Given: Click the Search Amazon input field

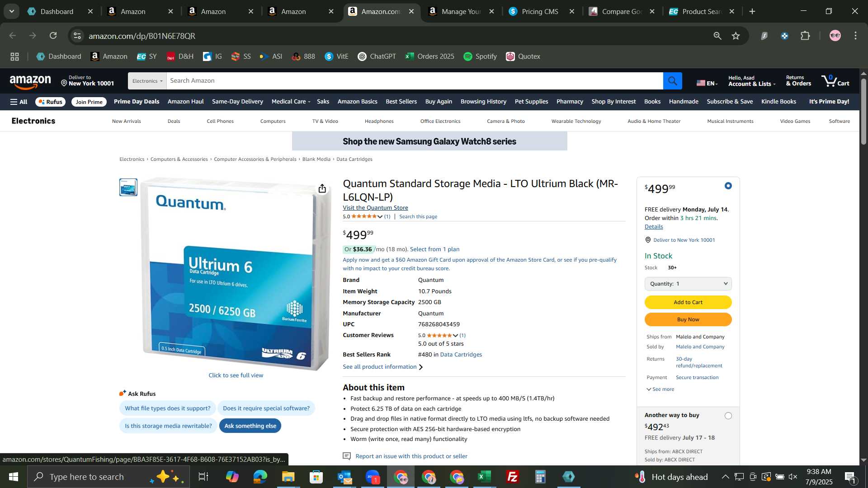Looking at the screenshot, I should [x=415, y=81].
